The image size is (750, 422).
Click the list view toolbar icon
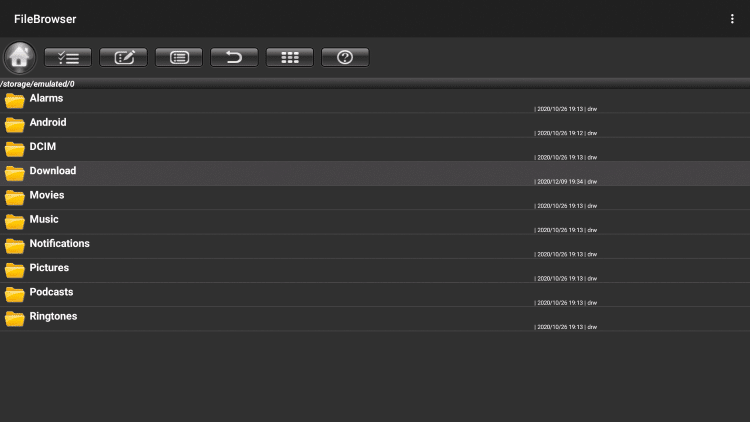(x=179, y=57)
